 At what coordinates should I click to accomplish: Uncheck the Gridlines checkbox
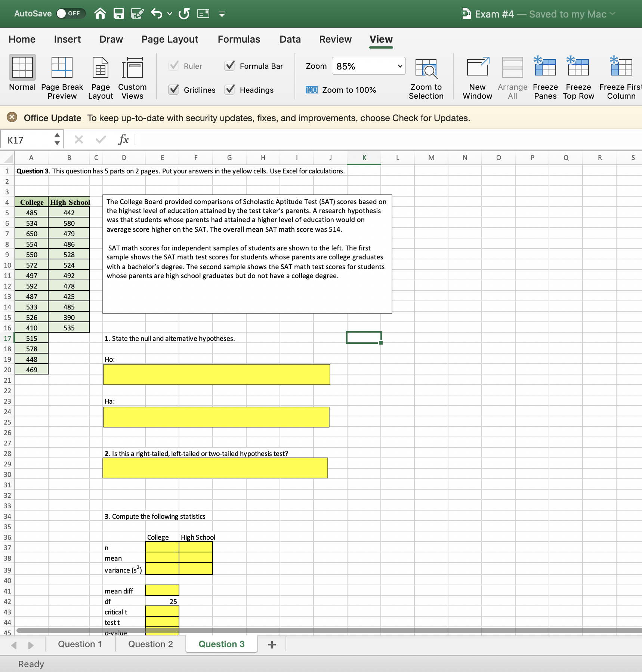click(x=173, y=90)
